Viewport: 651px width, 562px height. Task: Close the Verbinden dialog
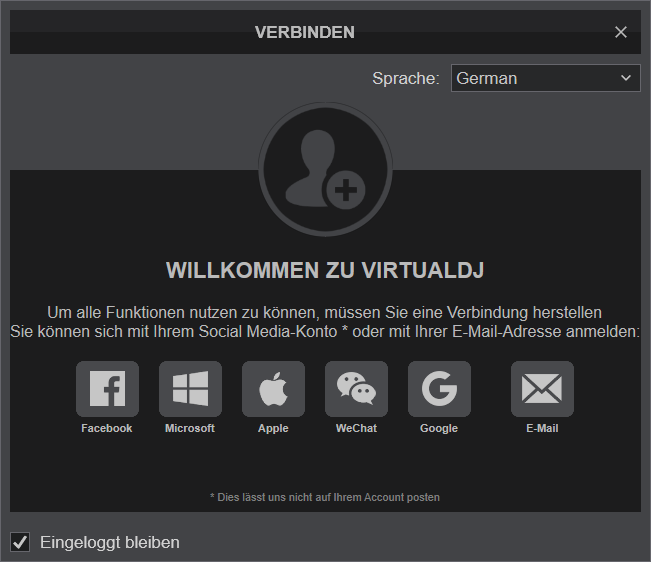[x=621, y=32]
